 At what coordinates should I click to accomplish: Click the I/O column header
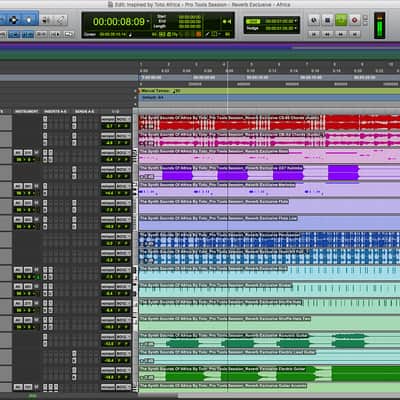116,111
